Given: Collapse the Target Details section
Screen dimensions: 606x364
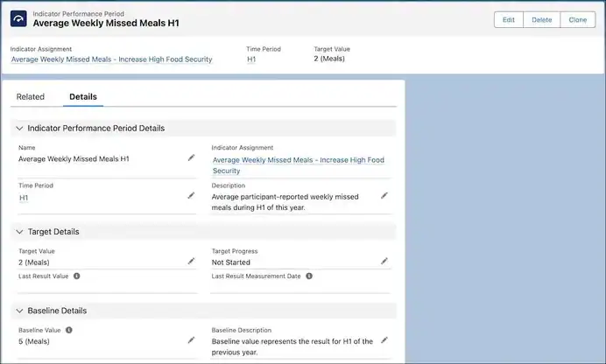Looking at the screenshot, I should click(20, 232).
